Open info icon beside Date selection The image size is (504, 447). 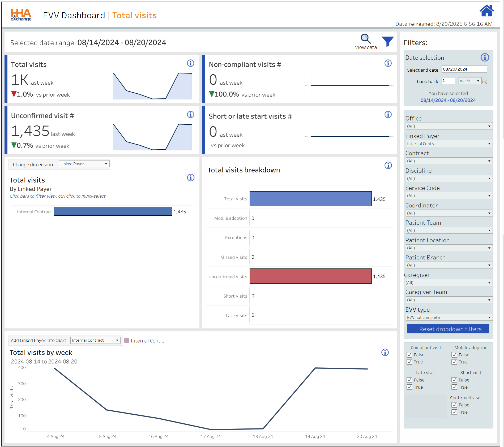(x=485, y=58)
